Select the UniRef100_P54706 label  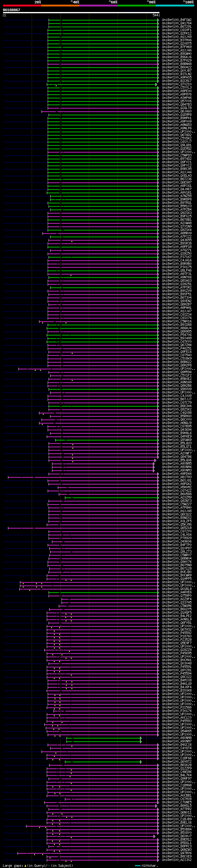click(177, 335)
